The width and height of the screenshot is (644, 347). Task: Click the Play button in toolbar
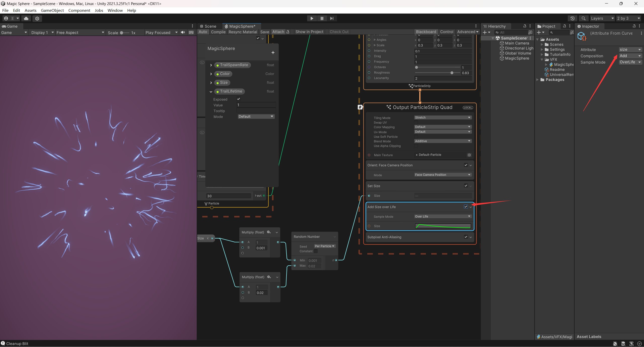tap(312, 18)
